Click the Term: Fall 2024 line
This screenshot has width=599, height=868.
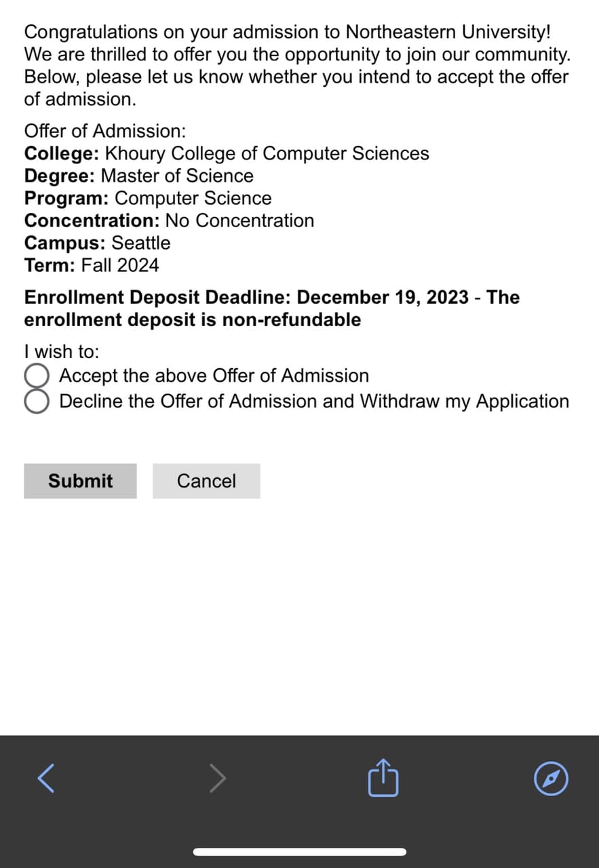point(92,265)
